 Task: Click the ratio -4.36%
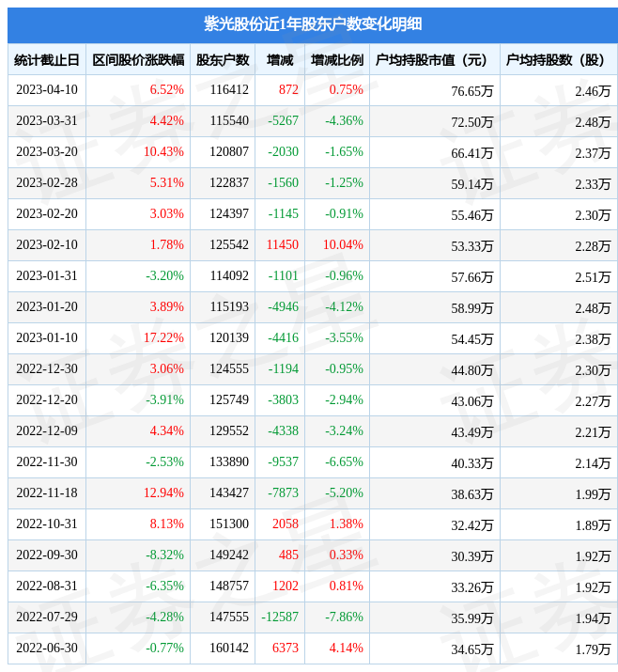344,120
